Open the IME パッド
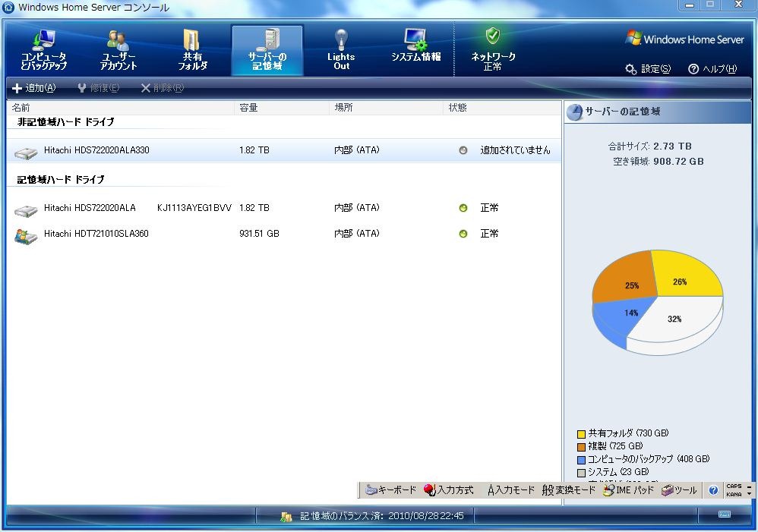Viewport: 758px width, 532px height. pos(628,490)
